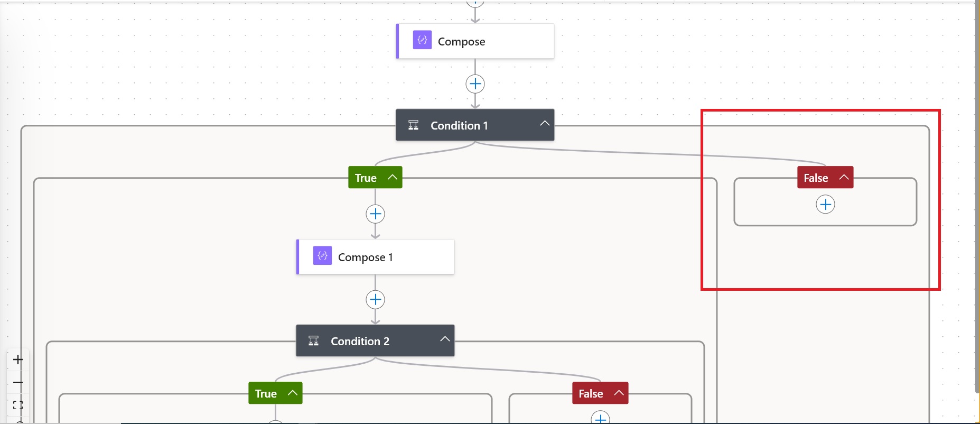This screenshot has width=980, height=424.
Task: Collapse False branch under Condition 2
Action: pos(619,393)
